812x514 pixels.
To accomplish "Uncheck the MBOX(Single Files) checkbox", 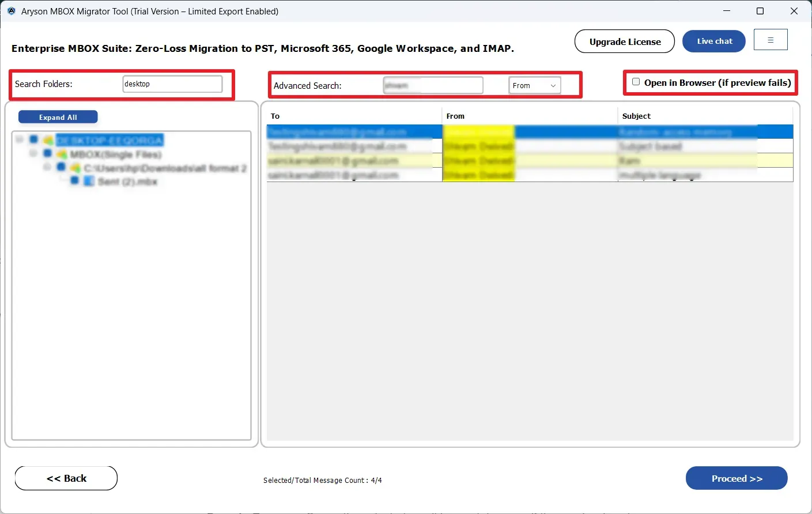I will click(x=47, y=154).
